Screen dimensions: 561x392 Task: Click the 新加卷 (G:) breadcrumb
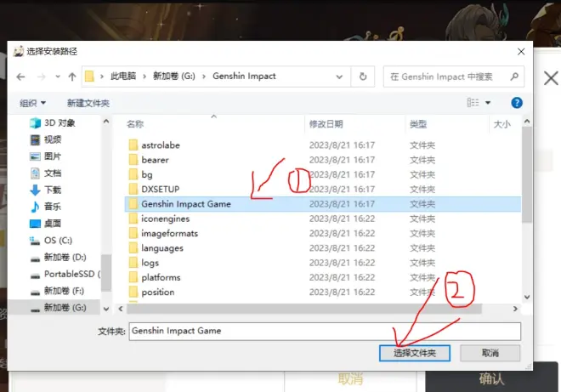pos(174,76)
